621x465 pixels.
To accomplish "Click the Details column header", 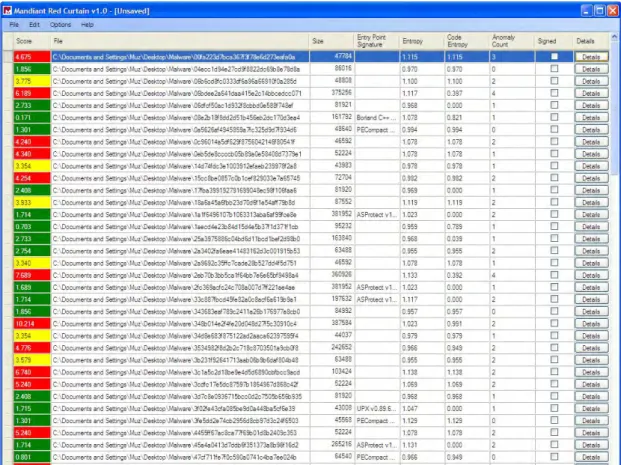I will point(591,41).
